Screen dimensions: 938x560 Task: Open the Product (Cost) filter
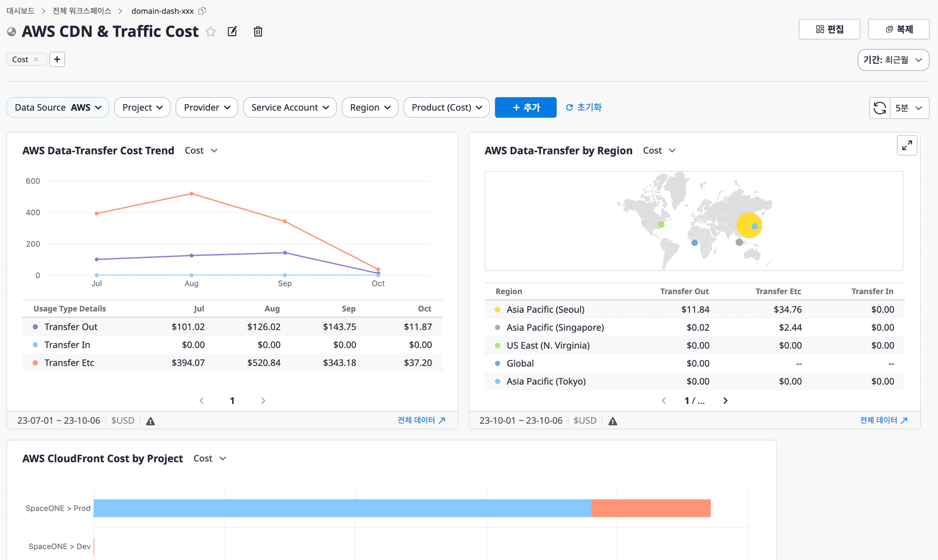pos(446,107)
